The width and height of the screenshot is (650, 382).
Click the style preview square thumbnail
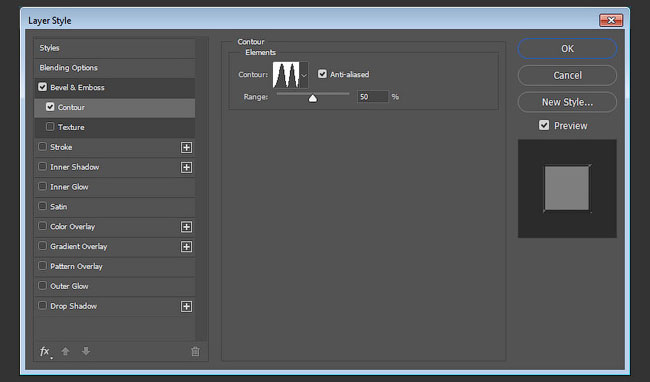(x=567, y=189)
